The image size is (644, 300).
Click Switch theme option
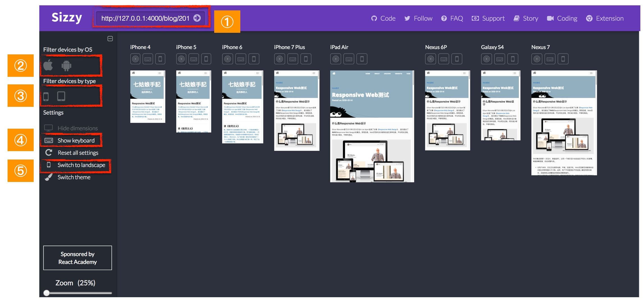[68, 177]
